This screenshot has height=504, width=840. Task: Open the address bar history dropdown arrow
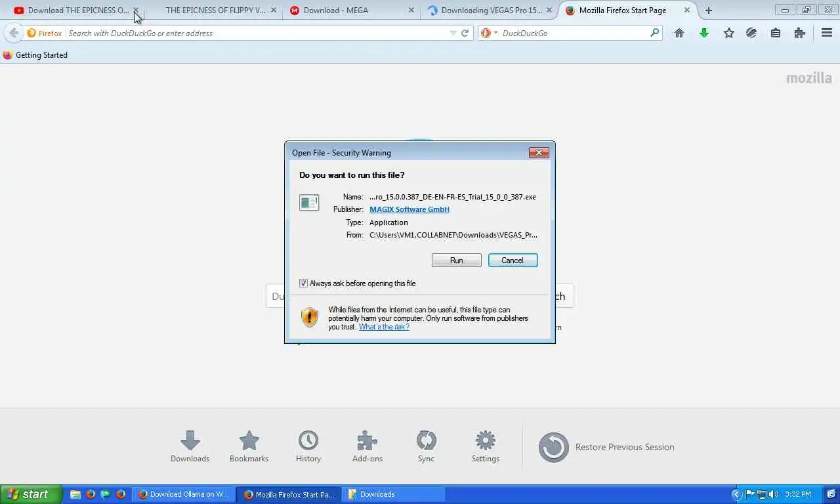pyautogui.click(x=452, y=33)
